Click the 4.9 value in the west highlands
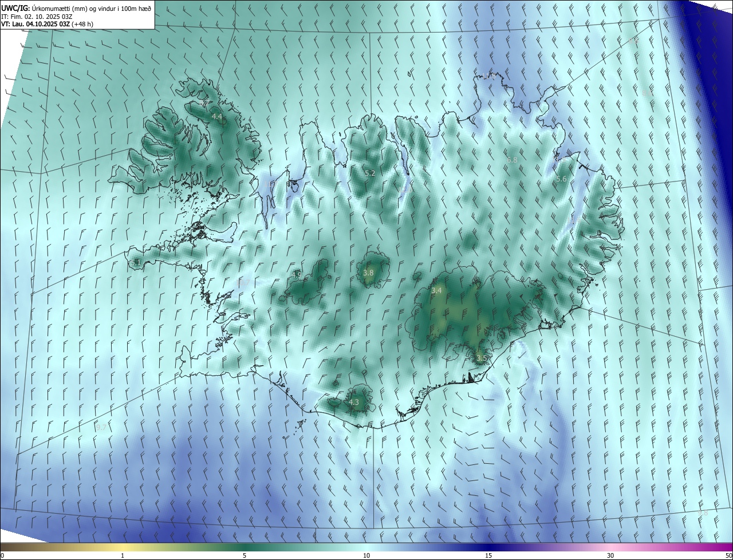The width and height of the screenshot is (733, 560). click(297, 275)
